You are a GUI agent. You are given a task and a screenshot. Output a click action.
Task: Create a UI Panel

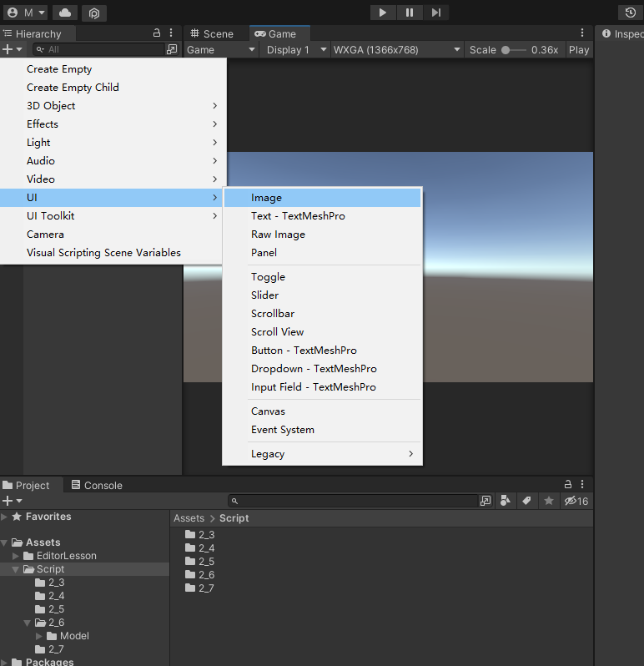coord(322,253)
